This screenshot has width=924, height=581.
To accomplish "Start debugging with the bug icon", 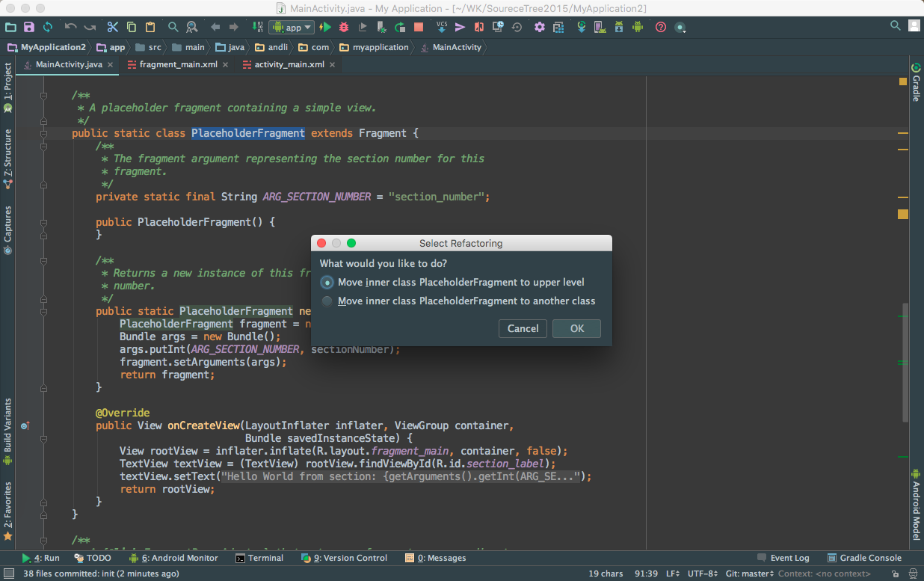I will click(344, 27).
